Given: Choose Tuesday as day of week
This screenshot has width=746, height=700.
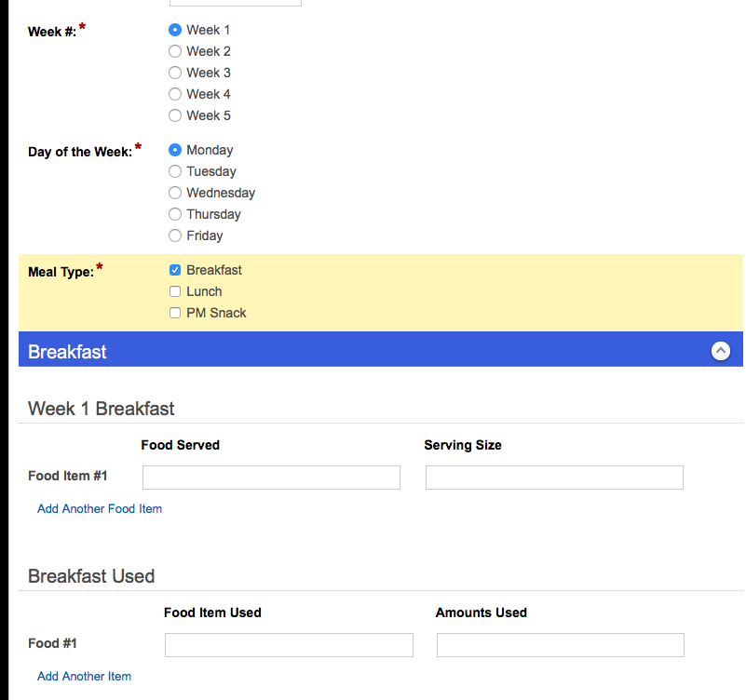Looking at the screenshot, I should point(175,171).
